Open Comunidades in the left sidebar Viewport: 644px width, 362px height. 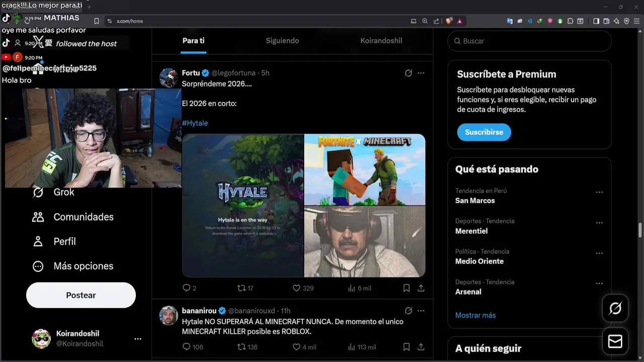pos(73,217)
